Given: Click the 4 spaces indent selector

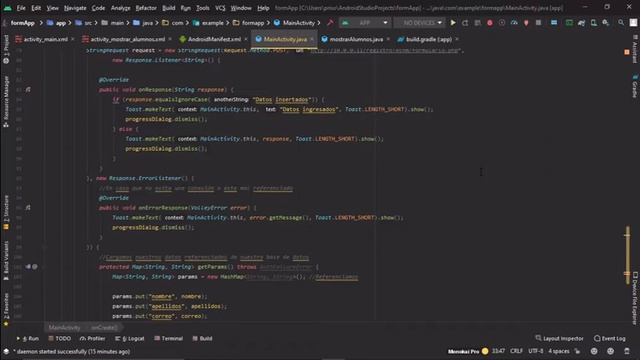Looking at the screenshot, I should [x=558, y=351].
